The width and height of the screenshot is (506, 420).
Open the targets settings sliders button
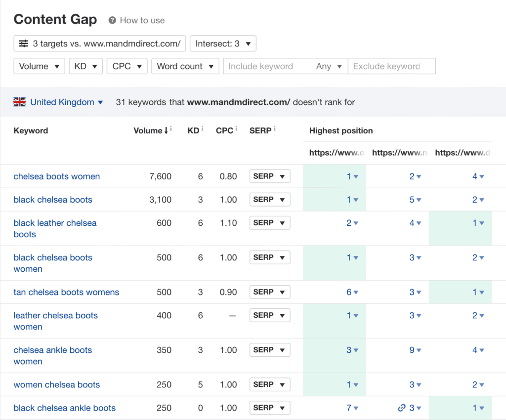tap(100, 43)
